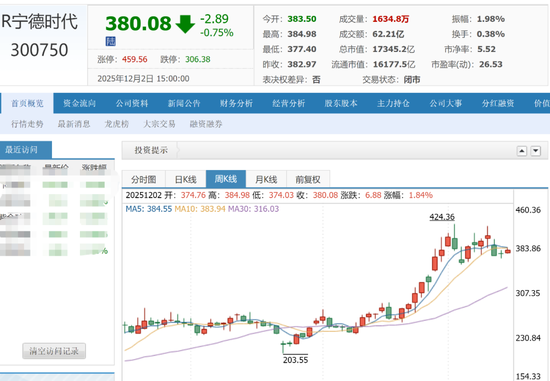The image size is (550, 381).
Task: Click price change -2.89
Action: point(214,19)
